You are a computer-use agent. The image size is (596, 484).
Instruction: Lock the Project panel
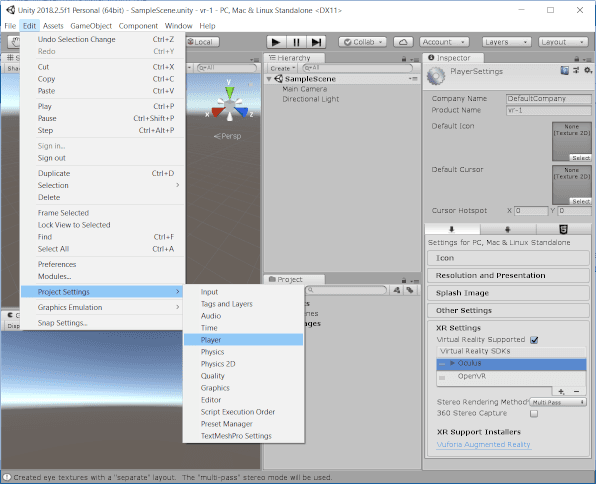click(404, 280)
